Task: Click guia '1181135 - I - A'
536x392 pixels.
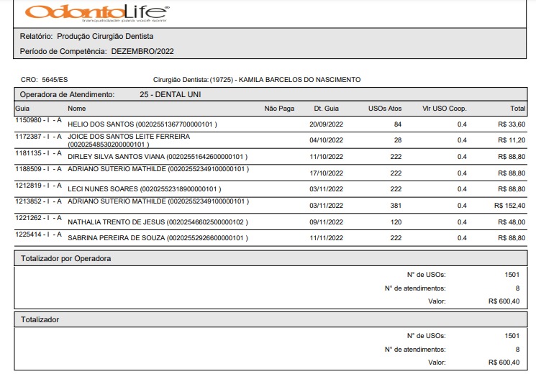Action: pos(38,153)
